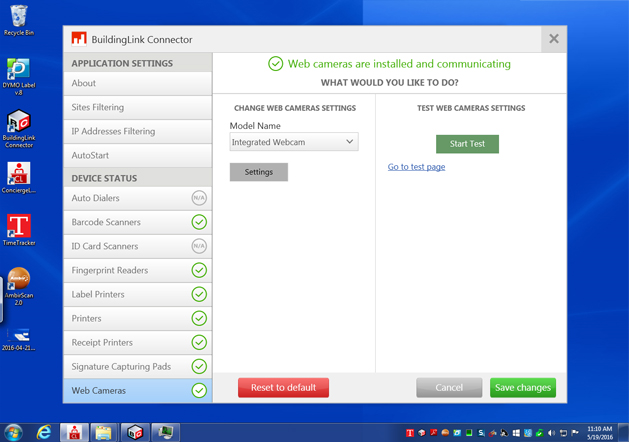629x442 pixels.
Task: Click the Receipt Printers green check icon
Action: click(199, 342)
